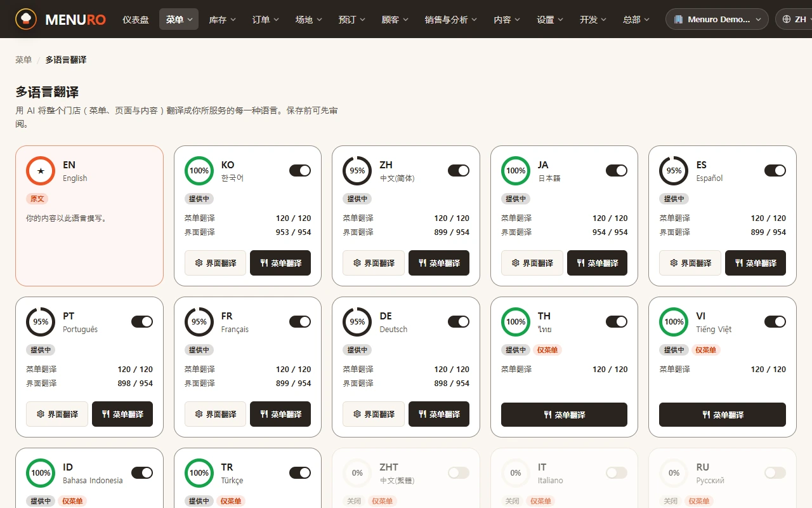The height and width of the screenshot is (508, 812).
Task: Click the 菜单 breadcrumb link
Action: point(23,60)
